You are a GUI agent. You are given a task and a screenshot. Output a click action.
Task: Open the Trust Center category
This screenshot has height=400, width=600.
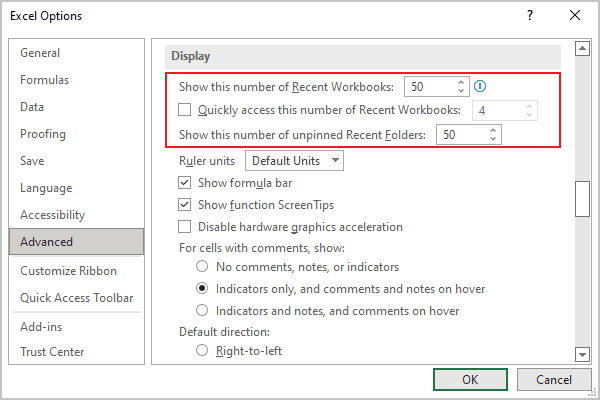pos(77,351)
